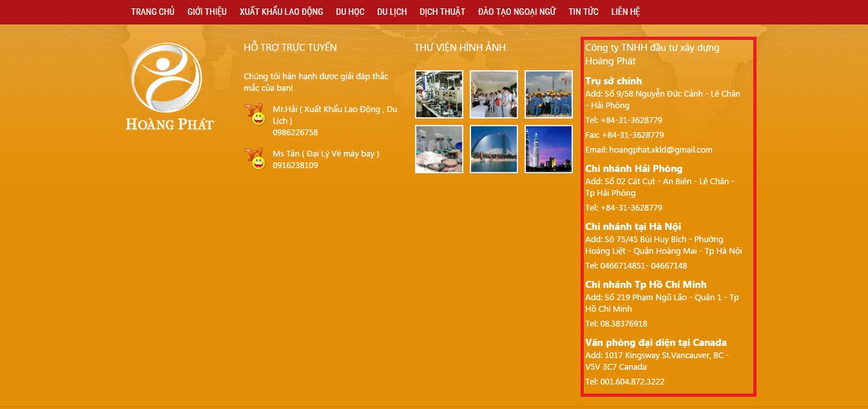Click Yahoo Messenger icon beside Ms Tân
This screenshot has height=409, width=868.
254,159
